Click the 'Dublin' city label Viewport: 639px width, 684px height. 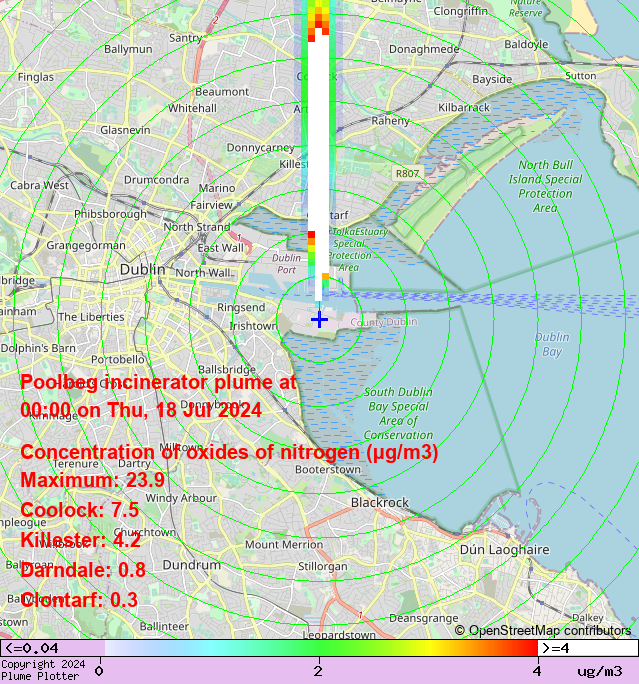(x=143, y=269)
